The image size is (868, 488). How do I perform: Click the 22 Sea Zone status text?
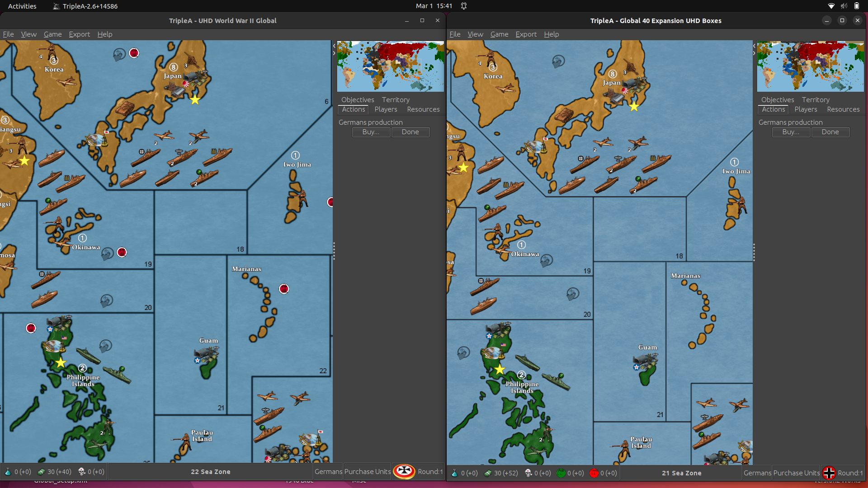[211, 472]
